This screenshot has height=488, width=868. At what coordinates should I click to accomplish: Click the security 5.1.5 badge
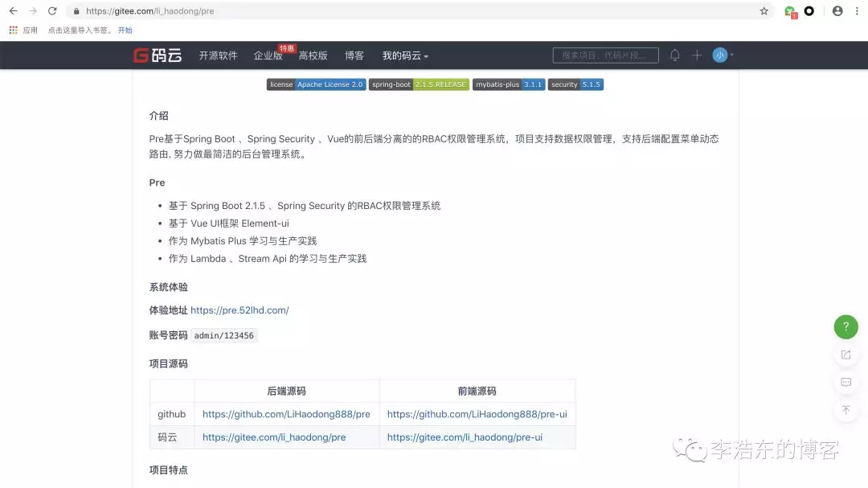[x=575, y=84]
